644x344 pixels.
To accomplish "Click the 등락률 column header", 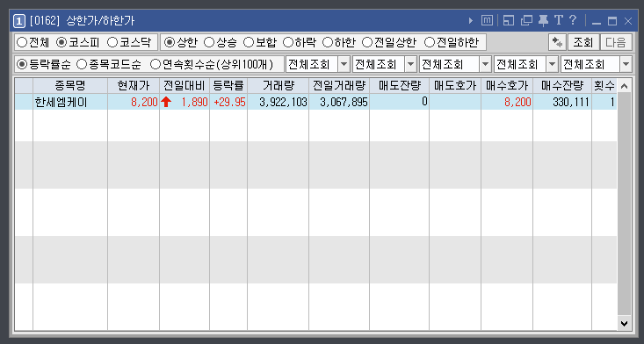I will point(228,86).
